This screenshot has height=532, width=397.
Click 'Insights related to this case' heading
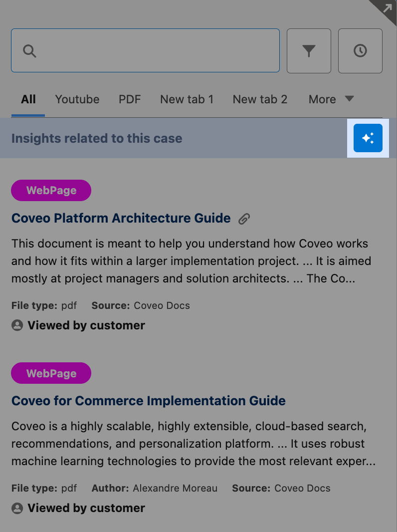[x=97, y=138]
